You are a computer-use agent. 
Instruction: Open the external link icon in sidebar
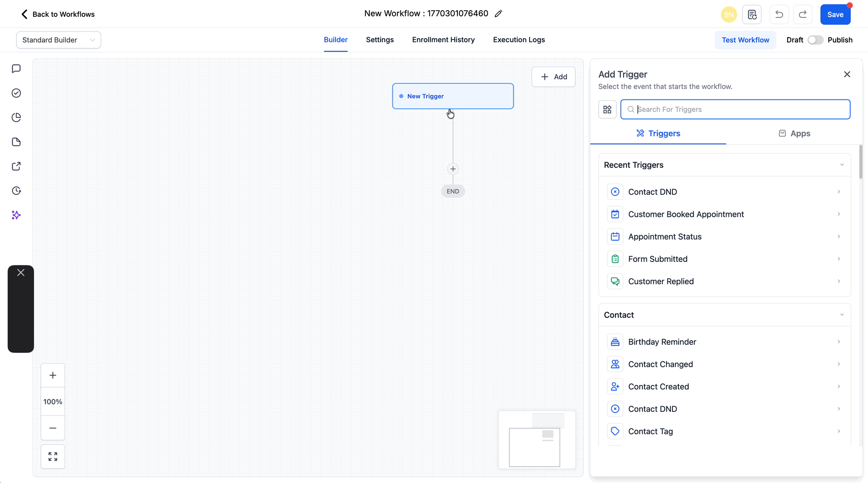pos(16,166)
